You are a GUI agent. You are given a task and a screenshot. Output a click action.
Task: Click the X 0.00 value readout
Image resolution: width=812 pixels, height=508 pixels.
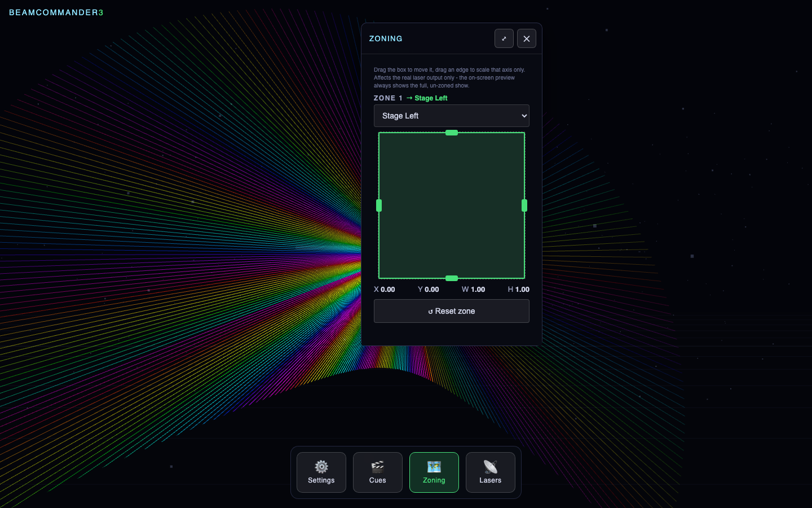tap(385, 289)
